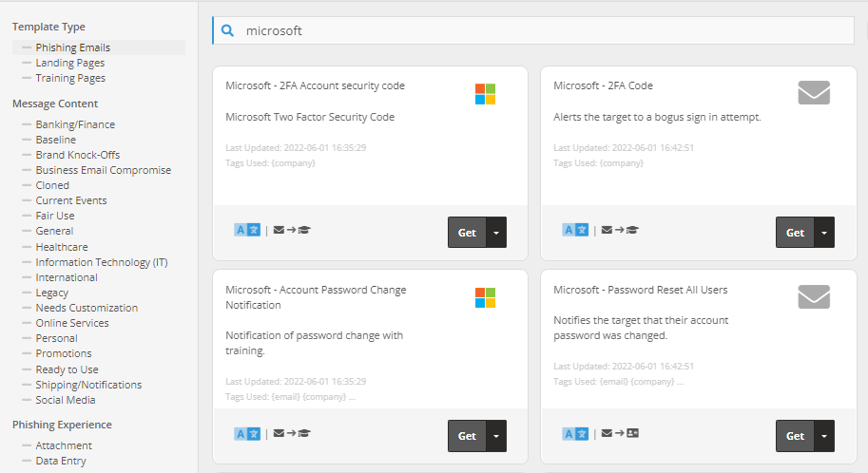
Task: Open Get dropdown arrow on Account Password Change card
Action: tap(496, 436)
